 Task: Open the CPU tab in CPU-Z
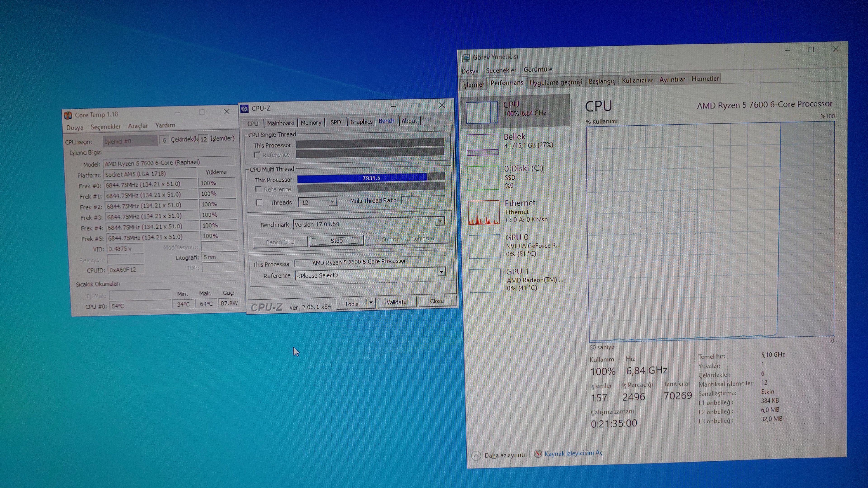coord(253,123)
